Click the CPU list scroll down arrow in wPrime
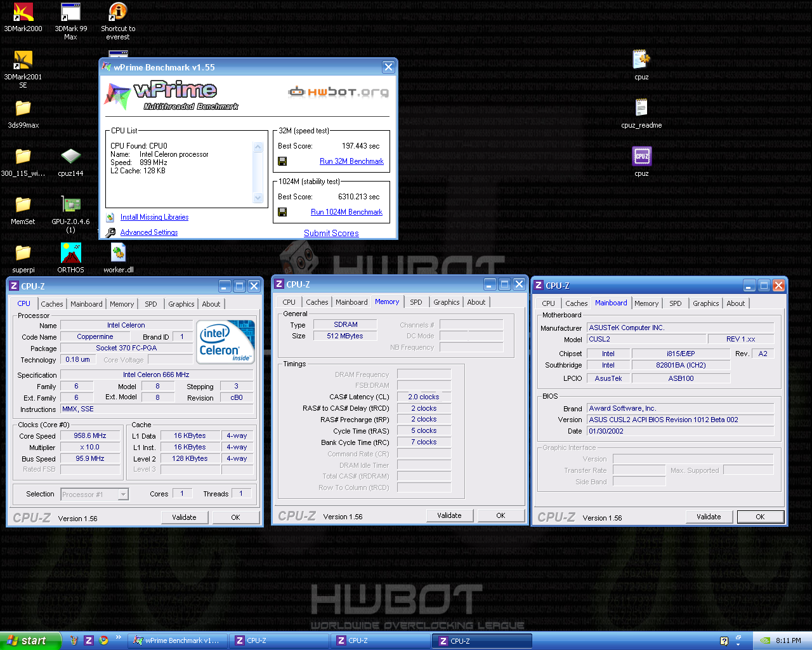This screenshot has height=650, width=812. pos(258,197)
